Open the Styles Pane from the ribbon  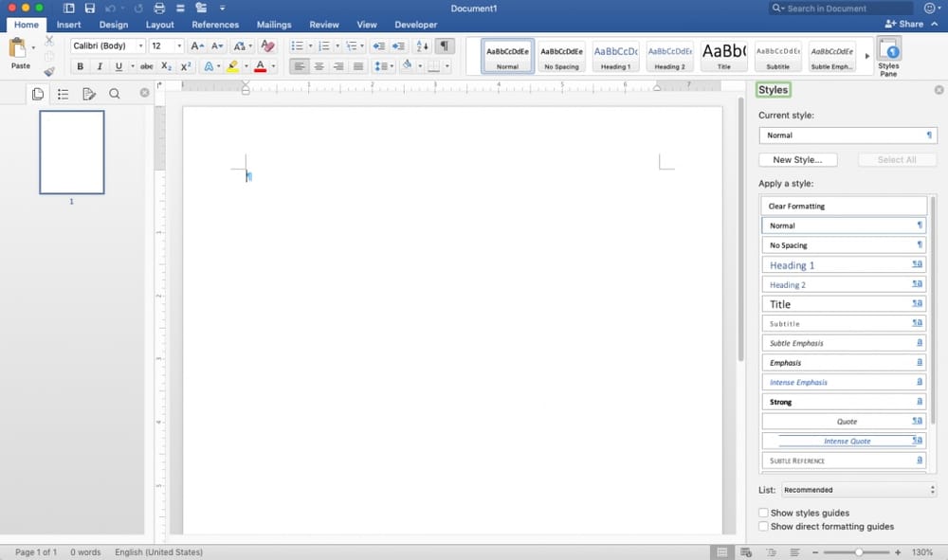[x=889, y=55]
